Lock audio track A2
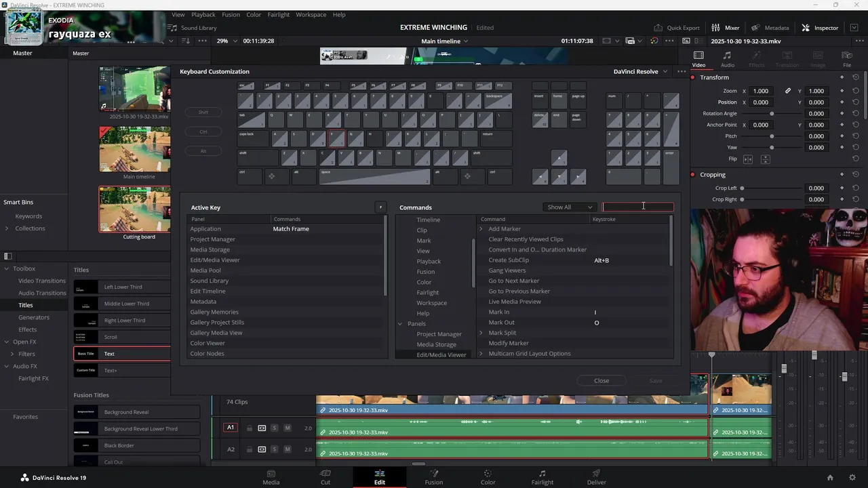Screen dimensions: 868x488 249,449
